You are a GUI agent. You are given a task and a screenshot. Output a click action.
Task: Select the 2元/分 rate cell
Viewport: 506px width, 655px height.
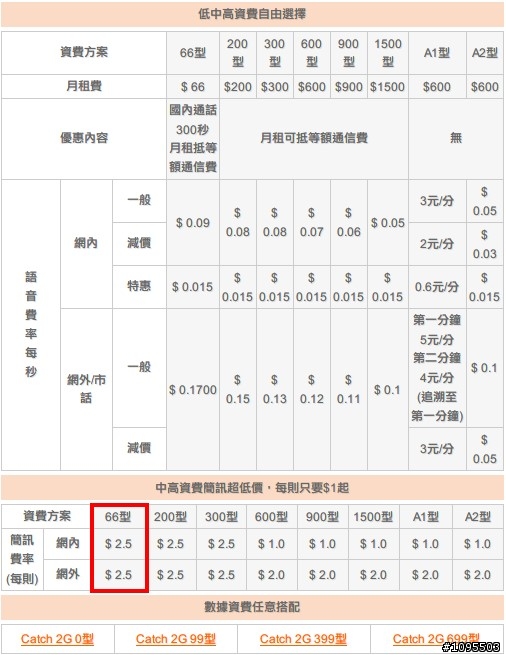point(437,244)
